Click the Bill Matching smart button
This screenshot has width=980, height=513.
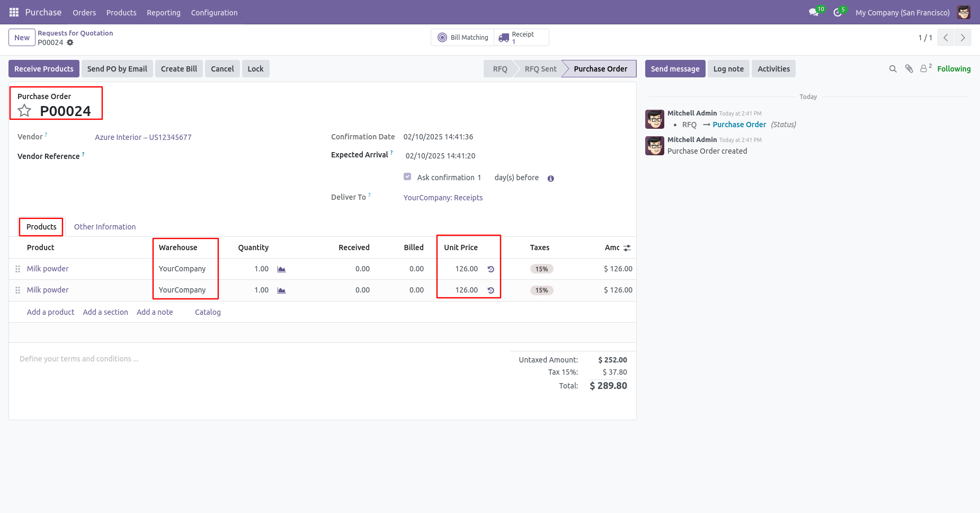click(x=462, y=38)
